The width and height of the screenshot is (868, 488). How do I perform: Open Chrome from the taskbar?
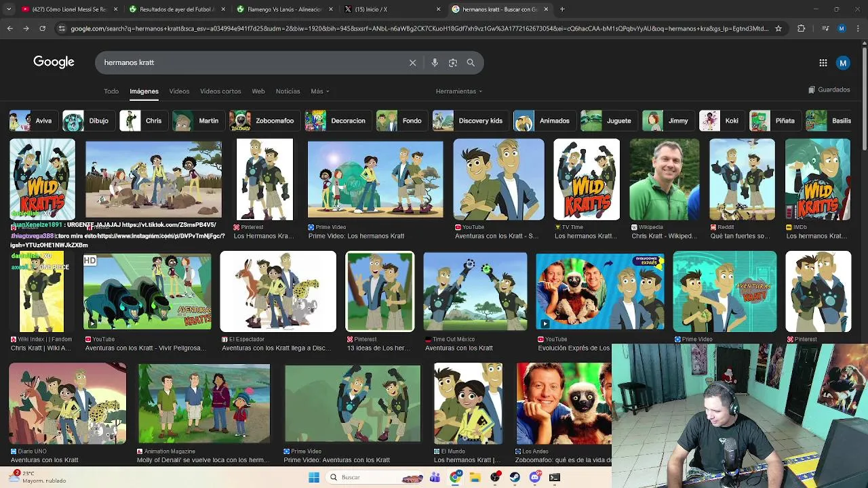455,477
